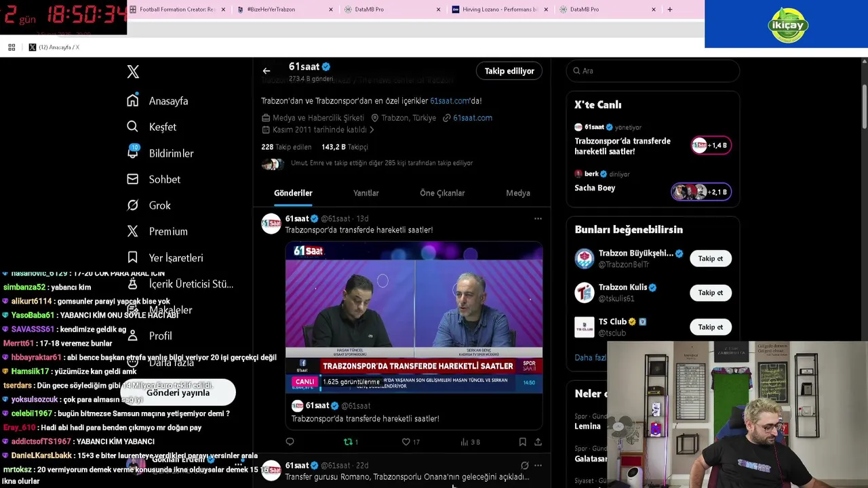The height and width of the screenshot is (488, 868).
Task: Go back with the arrow beside 61saat
Action: 267,71
